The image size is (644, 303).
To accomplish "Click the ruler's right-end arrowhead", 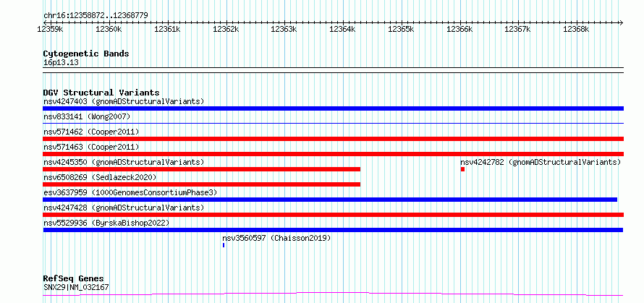I will (622, 22).
